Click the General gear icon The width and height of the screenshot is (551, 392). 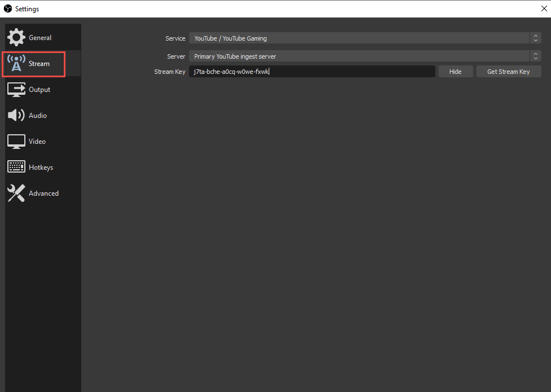coord(16,38)
